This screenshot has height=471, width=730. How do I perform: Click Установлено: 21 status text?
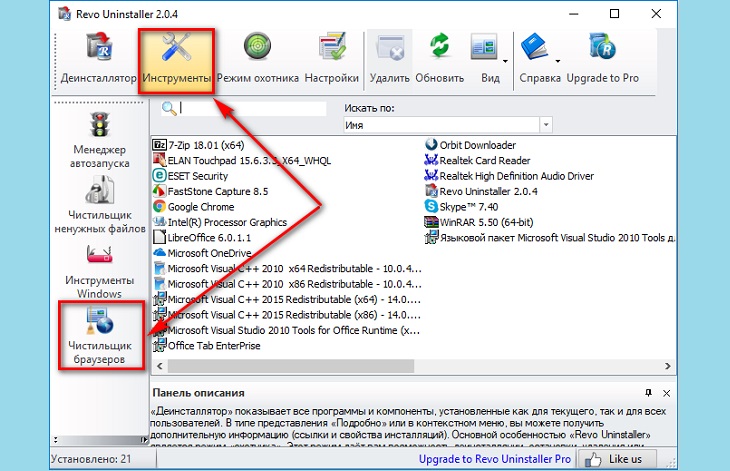(91, 459)
